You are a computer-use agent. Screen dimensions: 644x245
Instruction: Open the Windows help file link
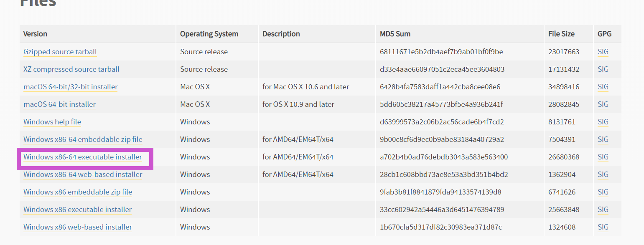click(x=52, y=122)
